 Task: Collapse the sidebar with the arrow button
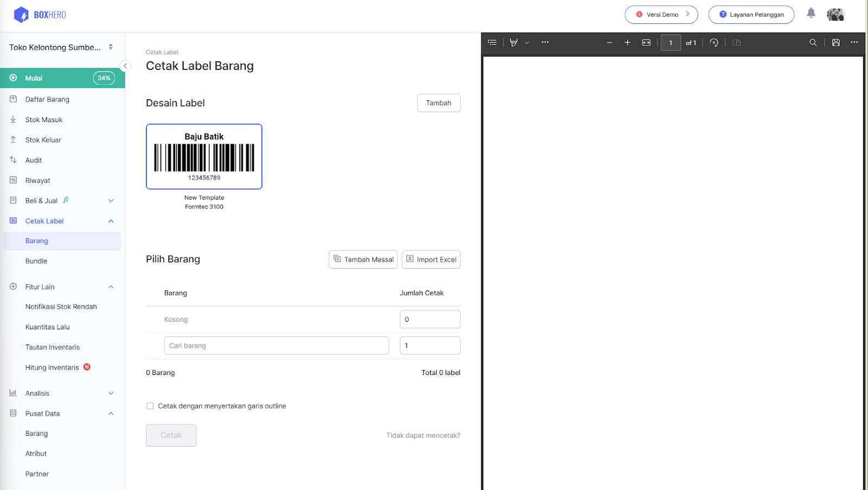(x=125, y=66)
